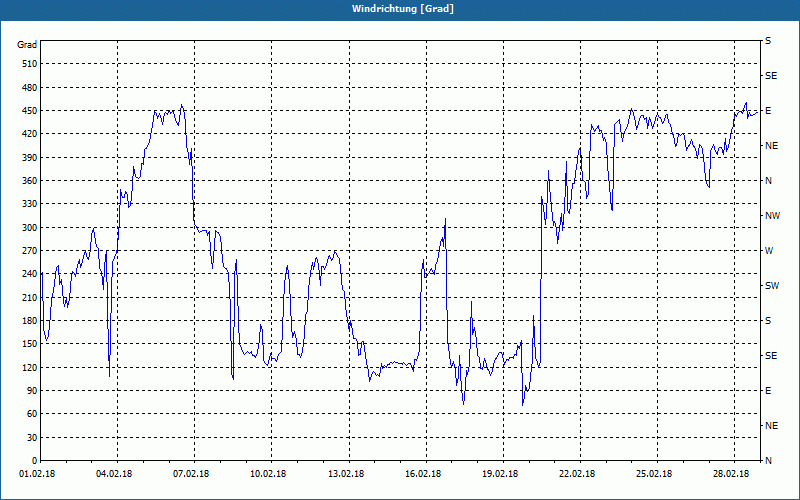This screenshot has height=500, width=800.
Task: Select the 19.02.18 date label
Action: click(x=500, y=474)
